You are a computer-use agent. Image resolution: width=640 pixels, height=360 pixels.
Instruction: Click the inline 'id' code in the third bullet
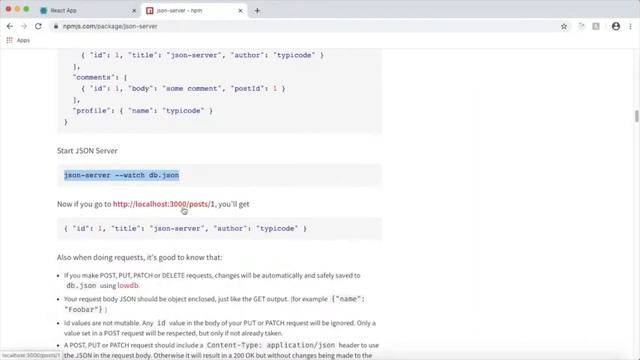click(x=161, y=323)
